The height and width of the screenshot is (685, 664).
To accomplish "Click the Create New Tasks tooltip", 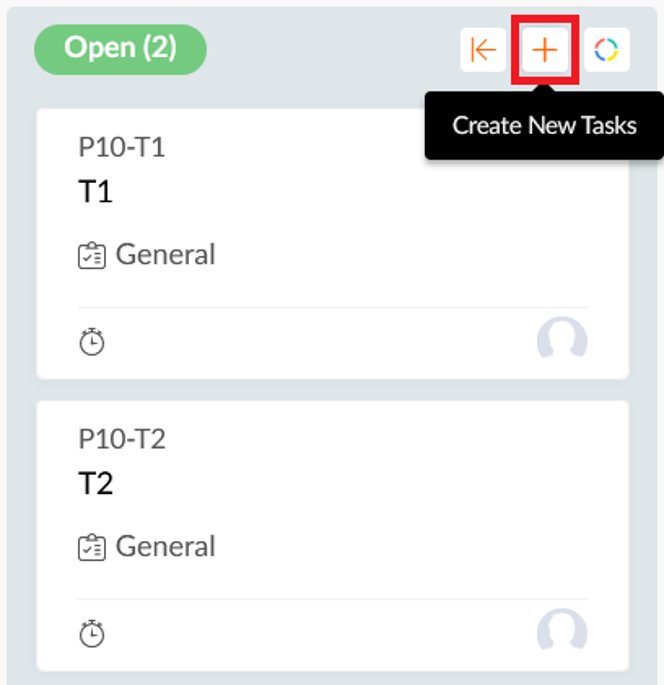I will coord(544,126).
